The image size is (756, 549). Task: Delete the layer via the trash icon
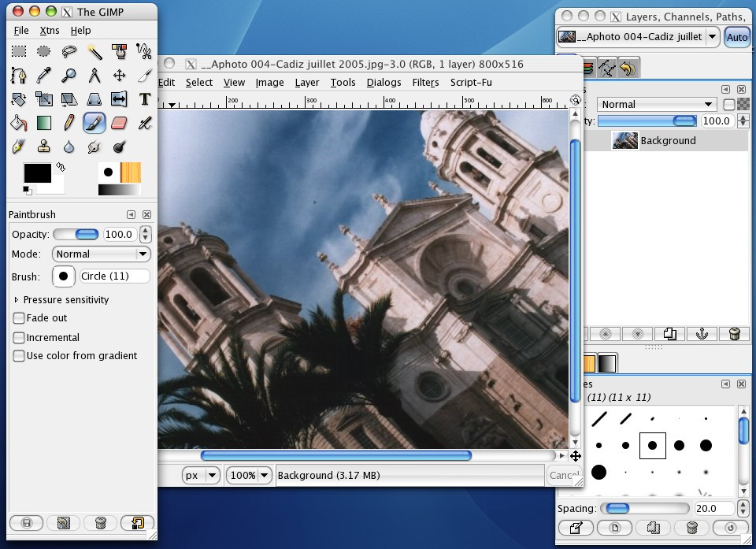734,334
